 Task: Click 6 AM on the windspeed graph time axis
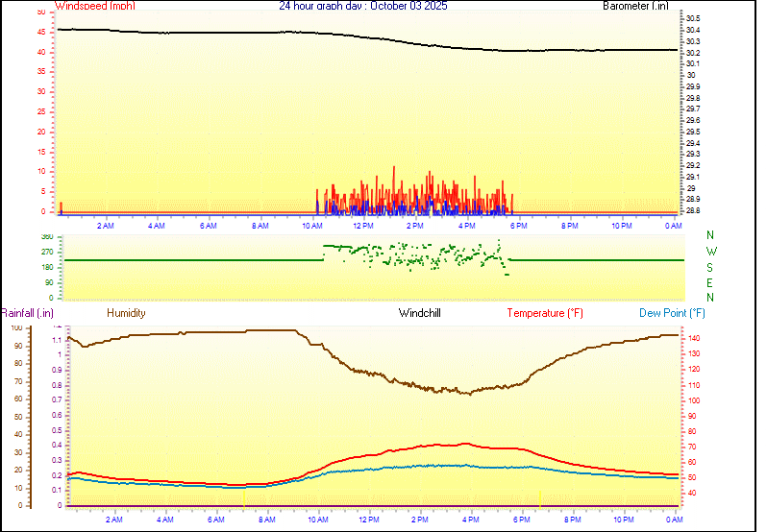209,226
